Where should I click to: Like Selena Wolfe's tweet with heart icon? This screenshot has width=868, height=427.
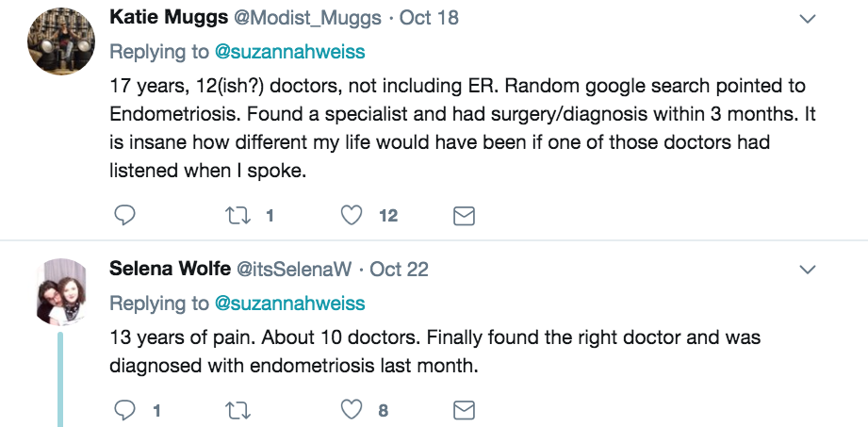coord(351,410)
